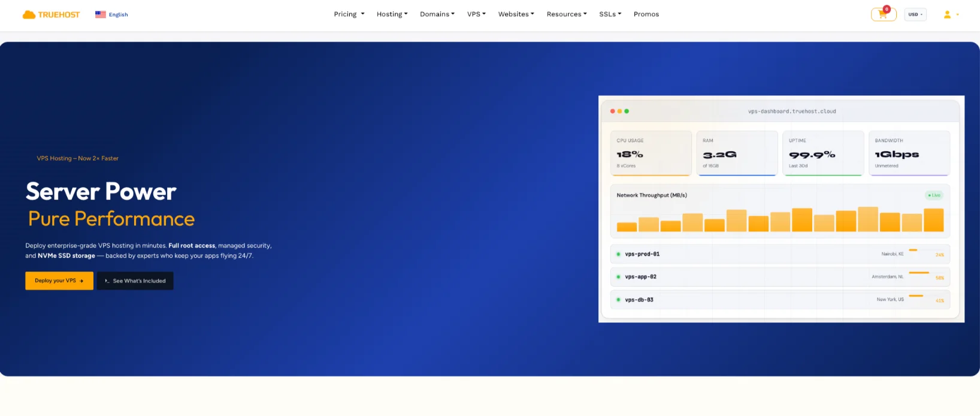Click the vps-db-03 green status dot

(618, 300)
